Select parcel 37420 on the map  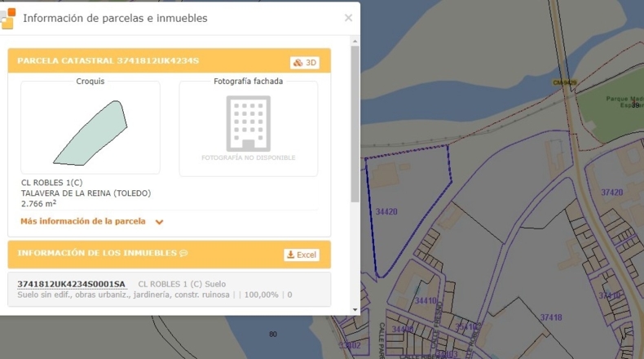point(612,193)
